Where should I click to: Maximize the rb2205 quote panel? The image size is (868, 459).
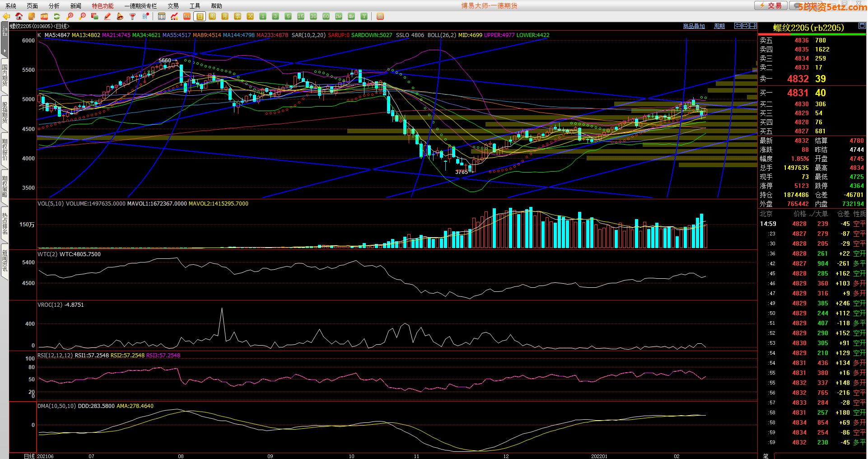coord(862,26)
